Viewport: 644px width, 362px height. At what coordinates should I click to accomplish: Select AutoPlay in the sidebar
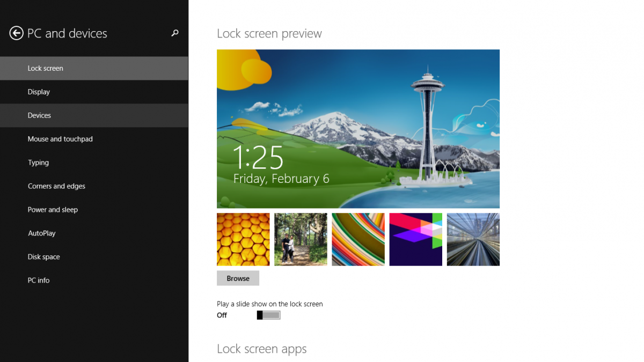pos(94,233)
